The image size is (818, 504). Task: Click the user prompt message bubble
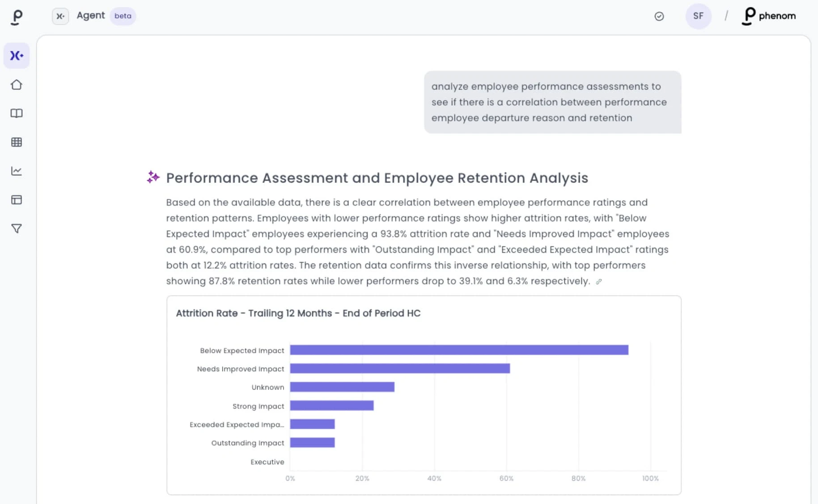click(x=552, y=102)
